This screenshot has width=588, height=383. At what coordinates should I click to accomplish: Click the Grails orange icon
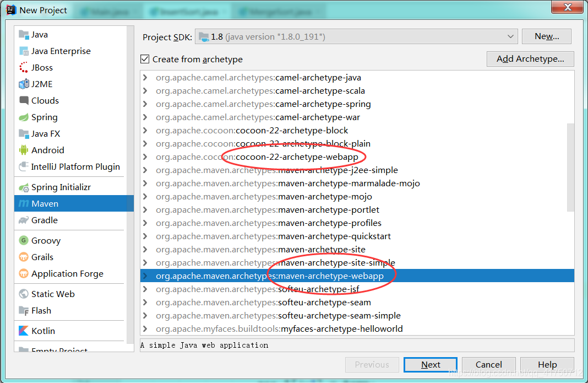pos(24,257)
